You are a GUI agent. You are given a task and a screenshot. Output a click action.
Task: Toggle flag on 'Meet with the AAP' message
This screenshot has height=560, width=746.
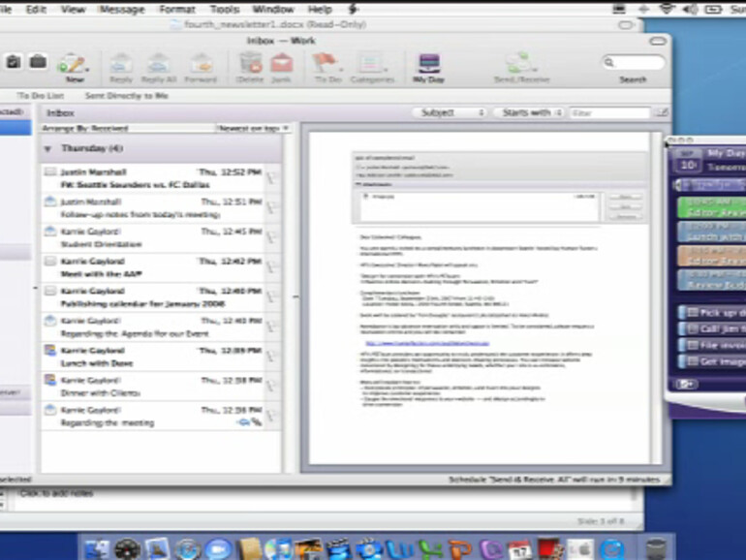[272, 266]
